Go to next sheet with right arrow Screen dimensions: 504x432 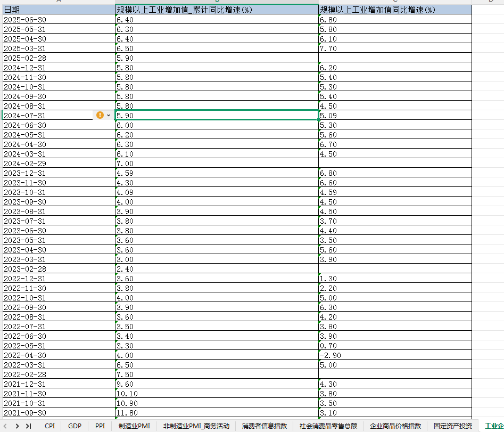pyautogui.click(x=18, y=426)
